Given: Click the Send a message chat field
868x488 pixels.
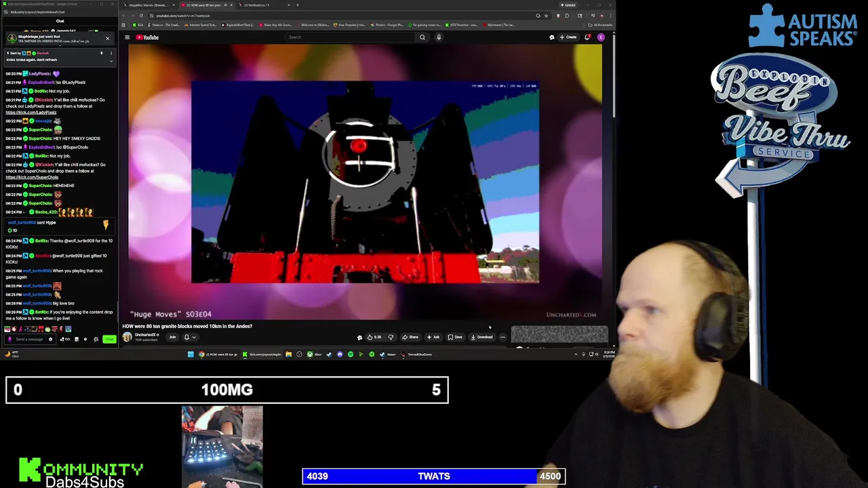Looking at the screenshot, I should tap(28, 339).
